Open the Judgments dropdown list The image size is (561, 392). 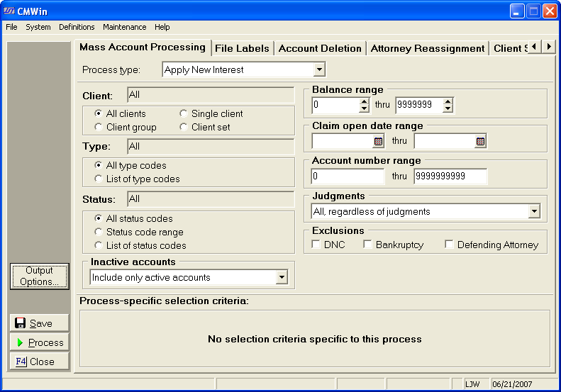pyautogui.click(x=533, y=211)
